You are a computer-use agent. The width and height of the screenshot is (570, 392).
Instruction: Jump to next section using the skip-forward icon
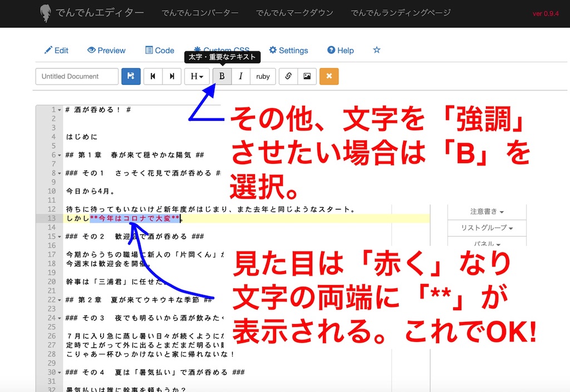(x=171, y=76)
